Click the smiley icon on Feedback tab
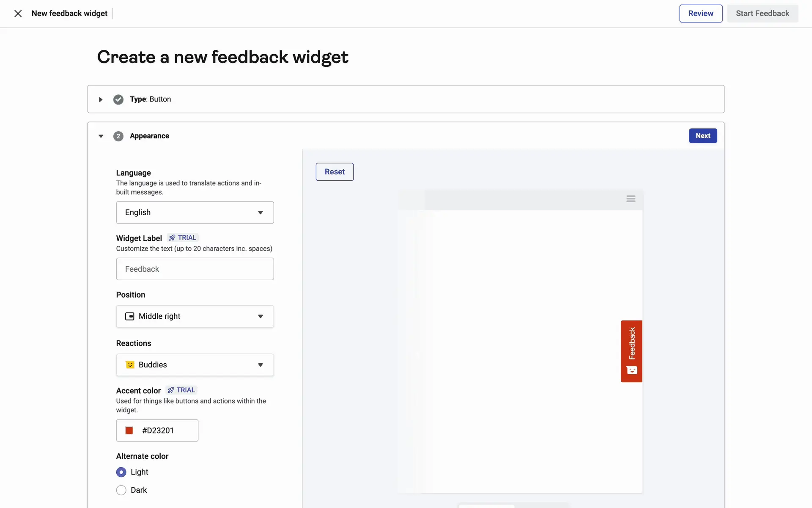The width and height of the screenshot is (812, 508). point(631,370)
